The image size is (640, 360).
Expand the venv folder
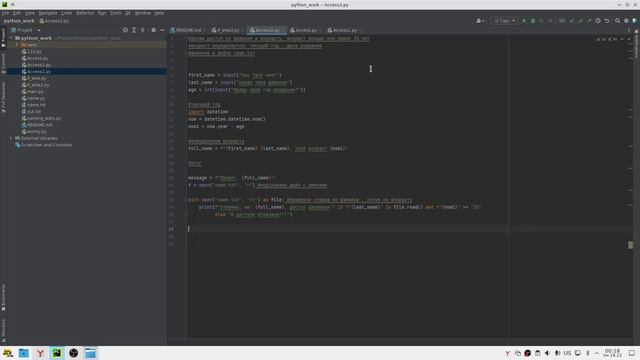coord(17,45)
